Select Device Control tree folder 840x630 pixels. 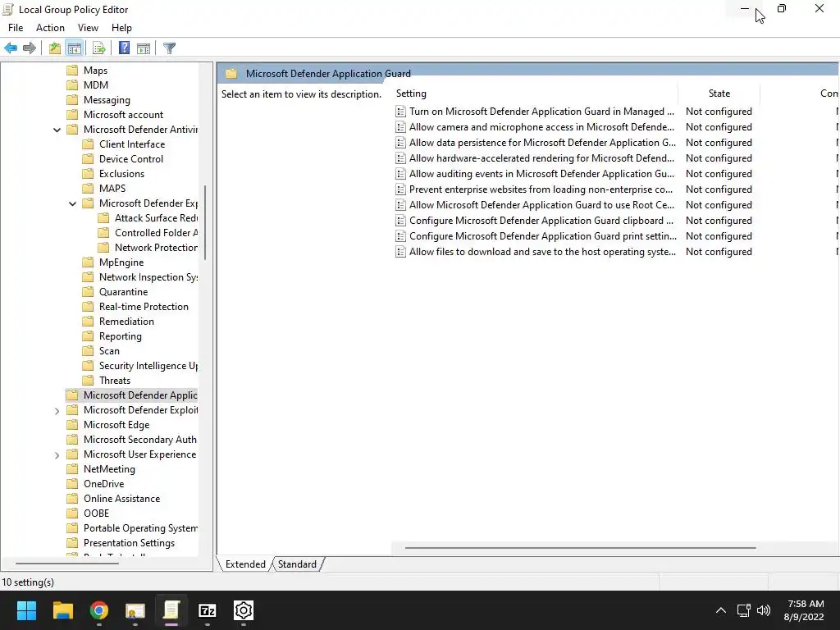[131, 159]
